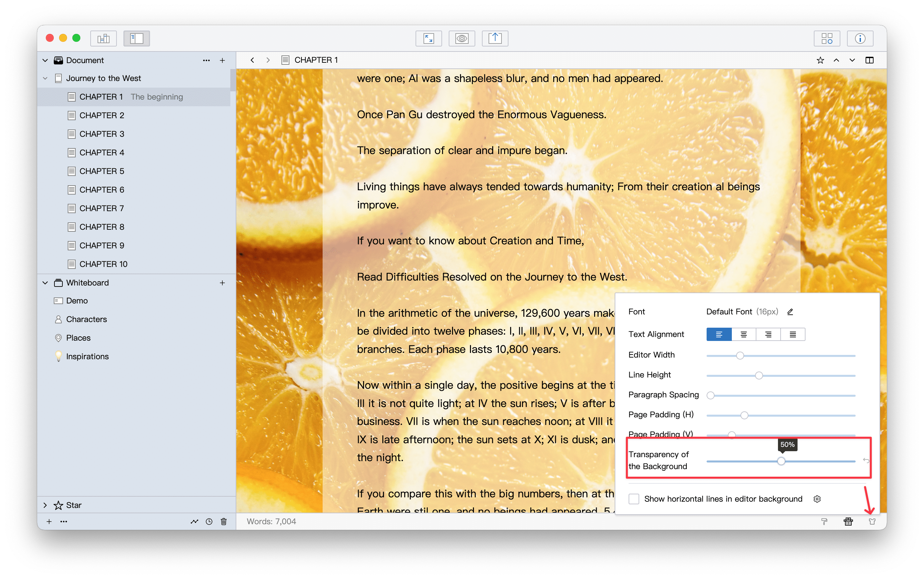
Task: Open the trash bin
Action: tap(224, 521)
